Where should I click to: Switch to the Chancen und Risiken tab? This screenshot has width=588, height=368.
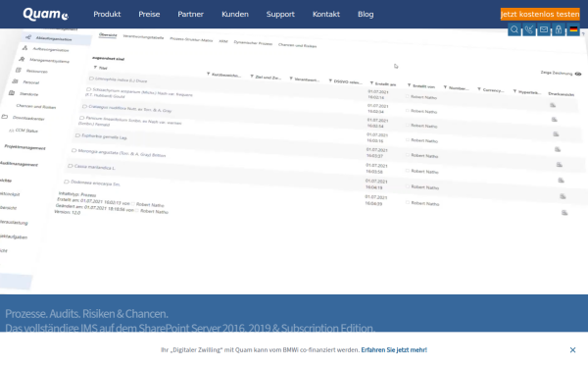coord(297,45)
